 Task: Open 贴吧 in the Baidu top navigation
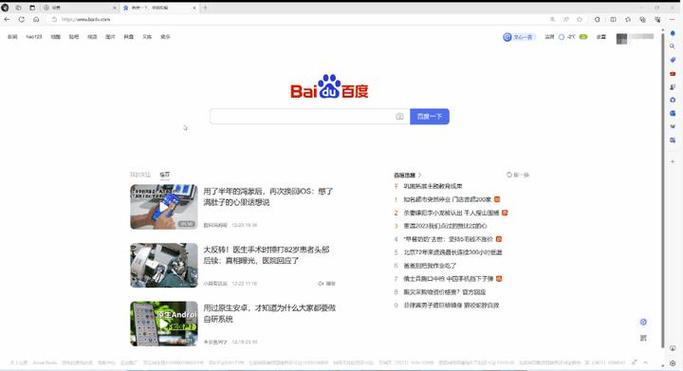click(74, 37)
